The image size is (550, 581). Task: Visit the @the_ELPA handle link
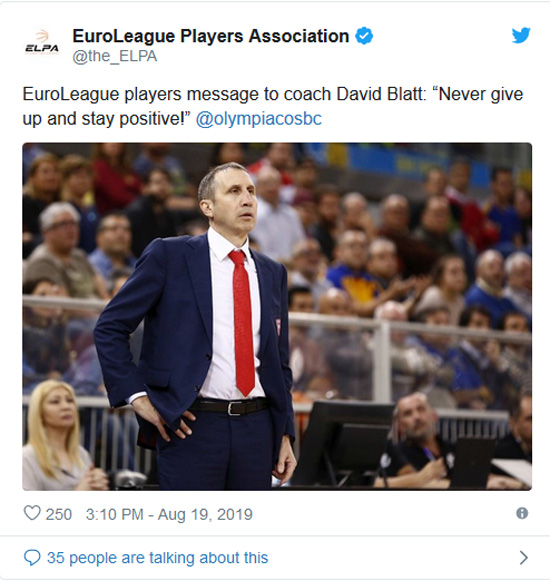(115, 56)
